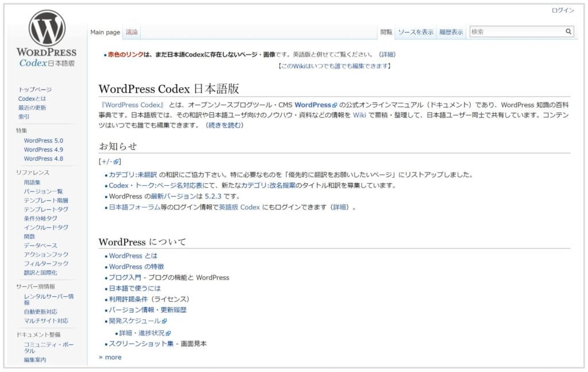The width and height of the screenshot is (588, 372).
Task: Open the 詳細・進捗状況 link
Action: pos(142,333)
